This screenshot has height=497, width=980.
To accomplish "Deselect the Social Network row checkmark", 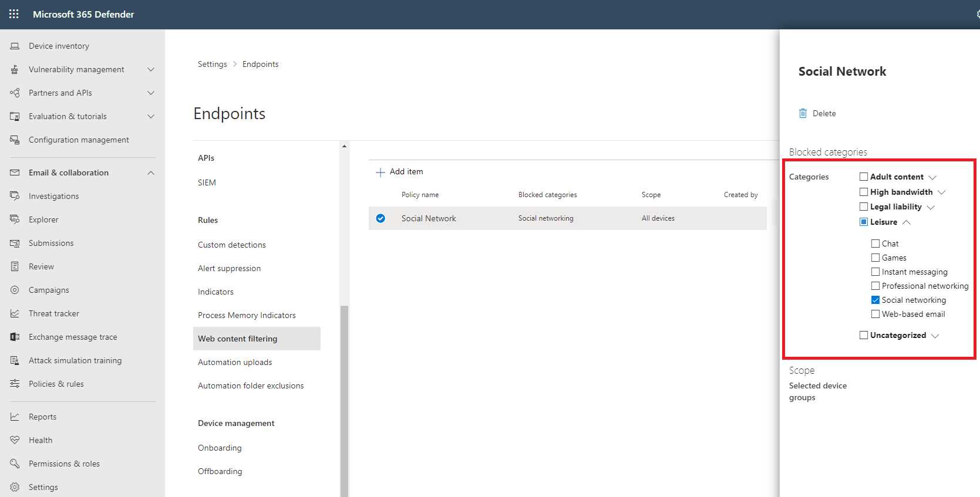I will point(380,218).
